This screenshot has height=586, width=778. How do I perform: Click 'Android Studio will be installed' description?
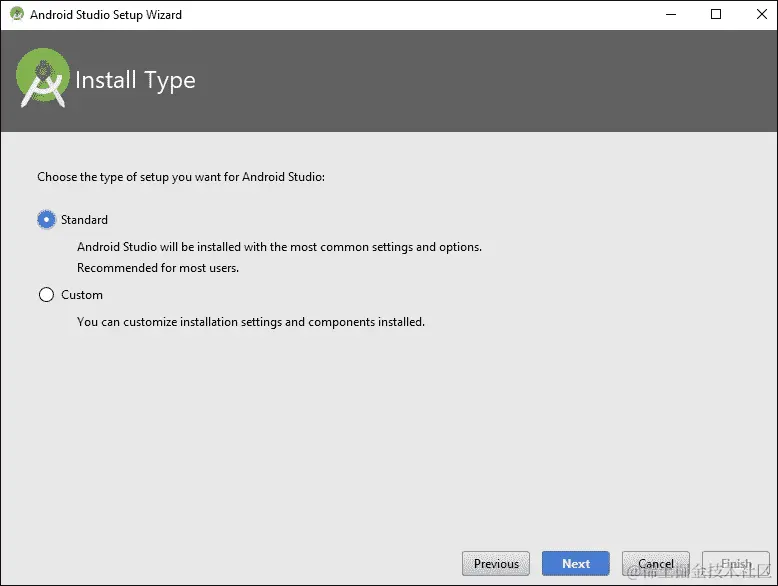coord(279,247)
